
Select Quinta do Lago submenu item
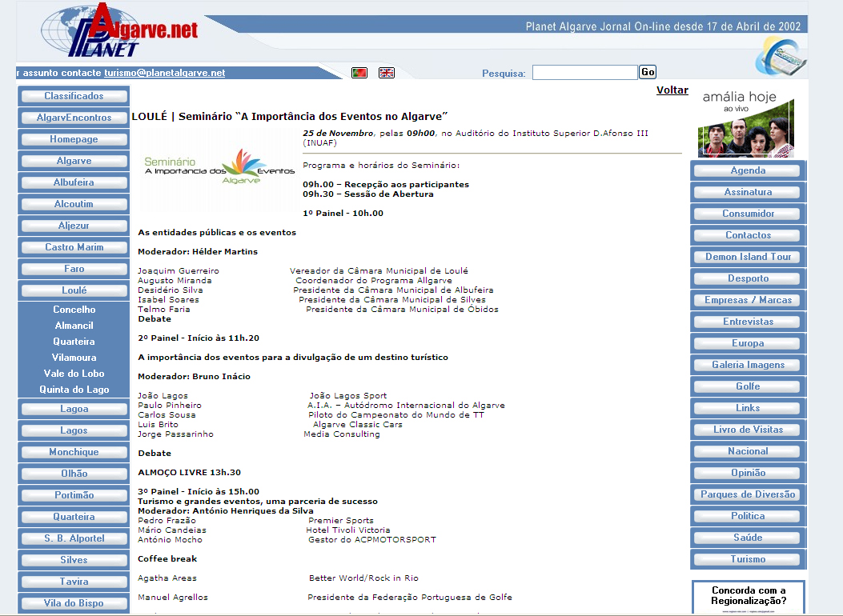pos(74,390)
